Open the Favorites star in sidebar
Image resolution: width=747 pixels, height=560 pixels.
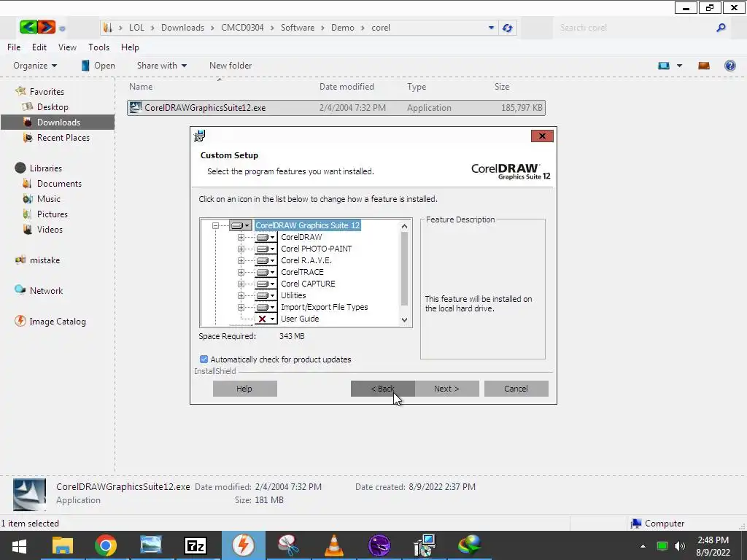tap(20, 91)
